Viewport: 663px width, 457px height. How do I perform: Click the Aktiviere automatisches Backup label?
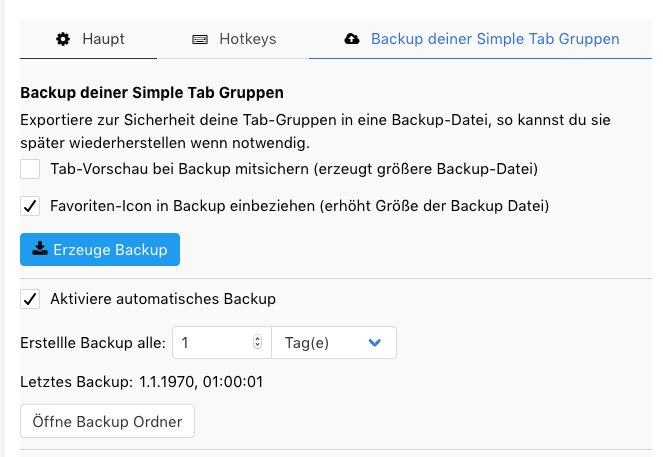click(x=163, y=298)
